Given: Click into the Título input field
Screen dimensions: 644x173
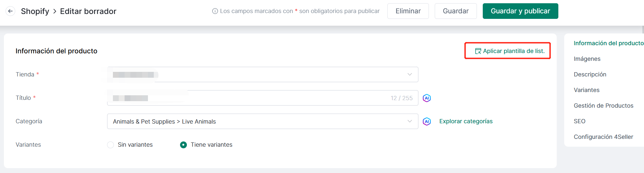Looking at the screenshot, I should tap(262, 98).
